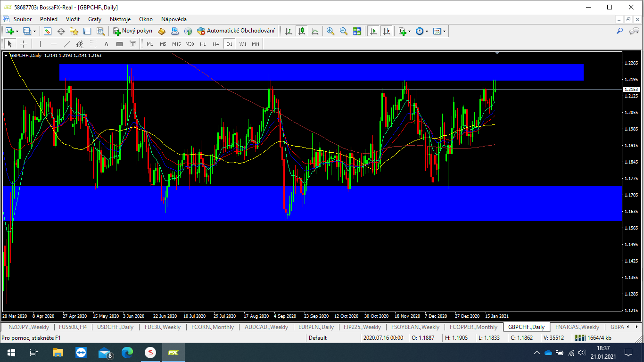
Task: Open the Market Watch panel icon
Action: pyautogui.click(x=48, y=31)
